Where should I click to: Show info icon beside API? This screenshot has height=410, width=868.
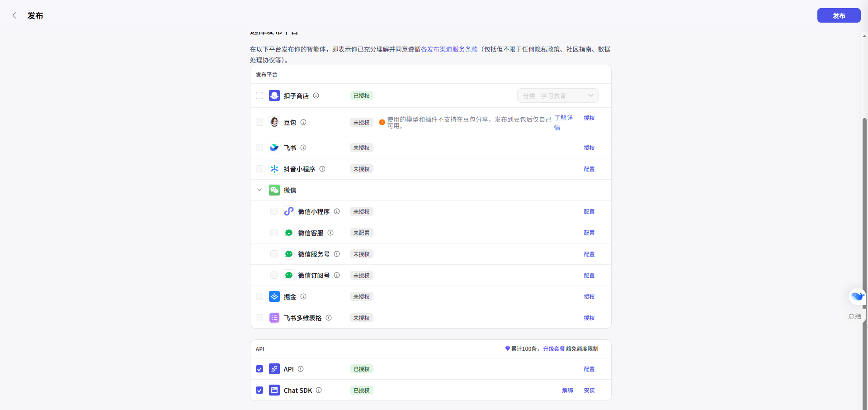click(301, 369)
